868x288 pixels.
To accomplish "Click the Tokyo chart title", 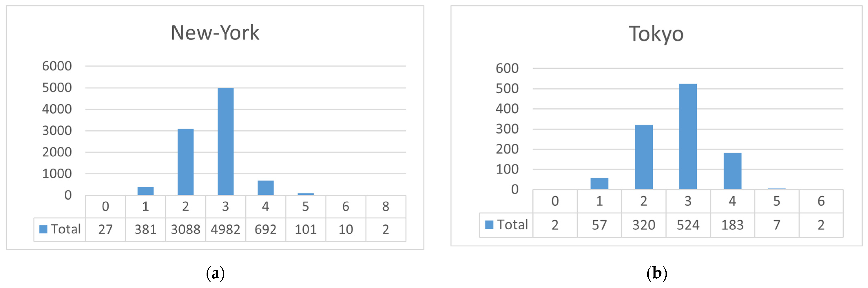I will [x=656, y=34].
